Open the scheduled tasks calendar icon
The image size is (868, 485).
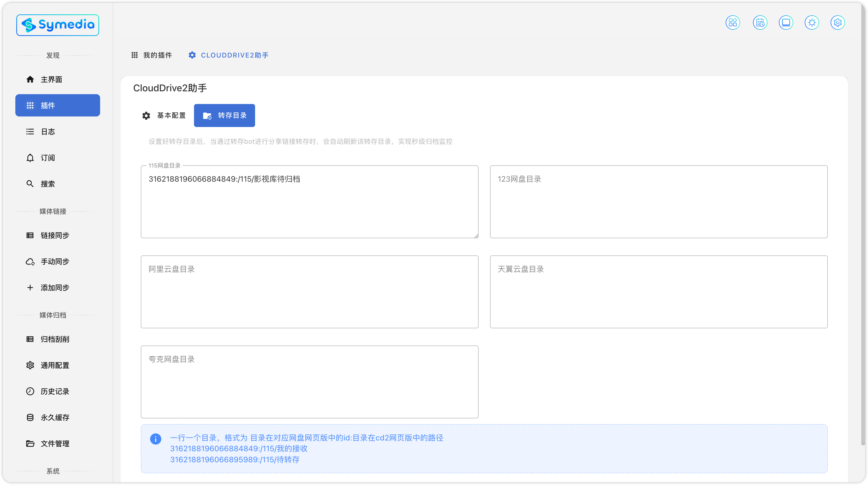[760, 23]
